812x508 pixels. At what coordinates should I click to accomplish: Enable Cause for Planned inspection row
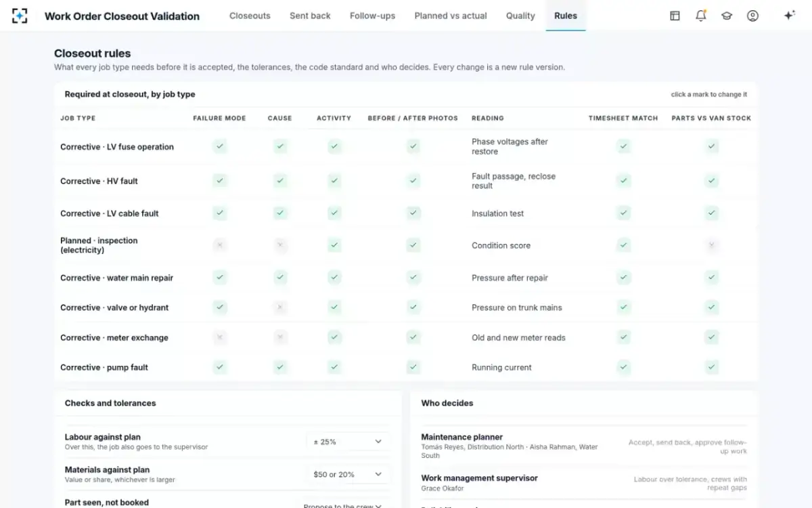[280, 245]
